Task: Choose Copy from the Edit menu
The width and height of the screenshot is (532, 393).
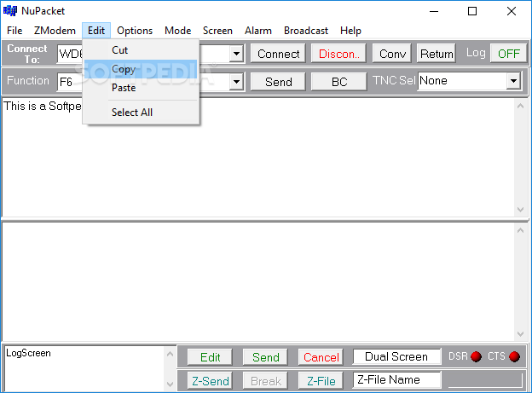Action: pyautogui.click(x=141, y=69)
